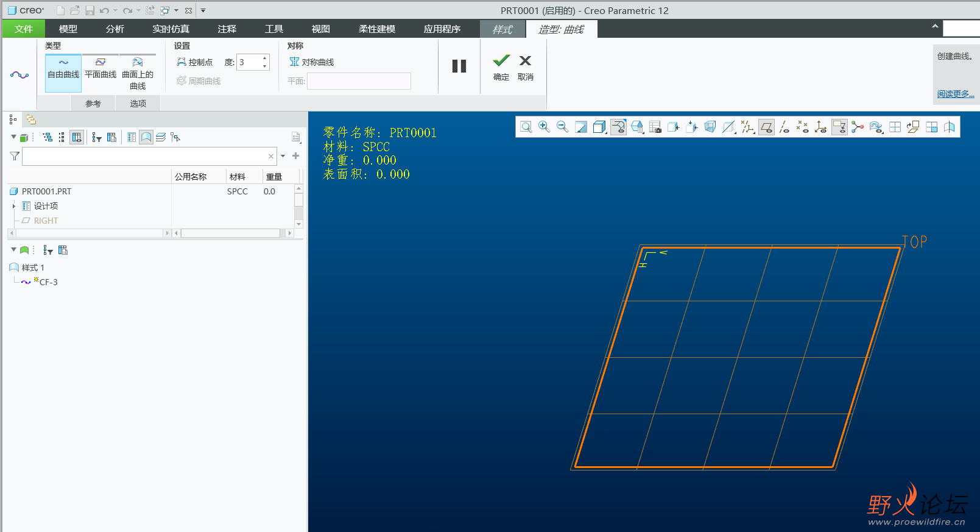Switch to the 视图 view tab
Screen dimensions: 980x532
click(x=320, y=29)
